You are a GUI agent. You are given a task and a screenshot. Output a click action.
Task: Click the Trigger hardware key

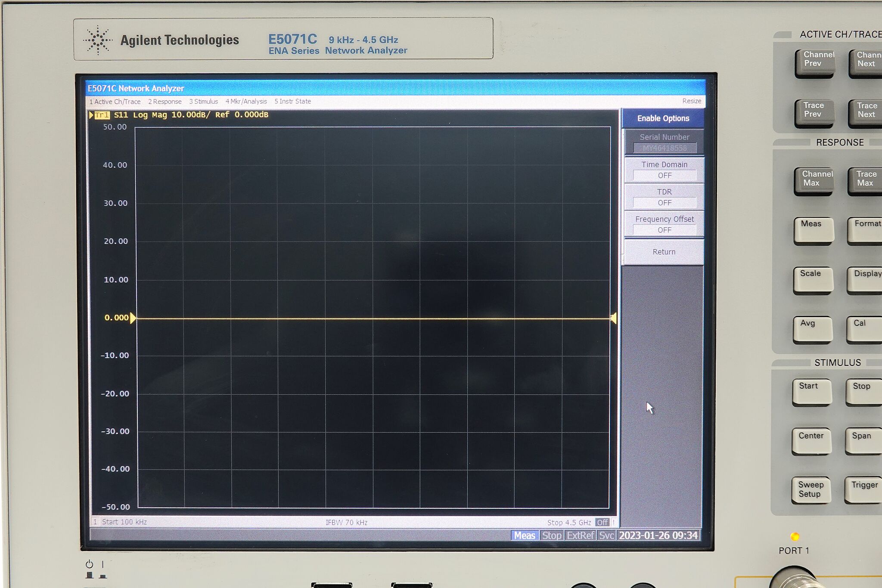coord(863,490)
